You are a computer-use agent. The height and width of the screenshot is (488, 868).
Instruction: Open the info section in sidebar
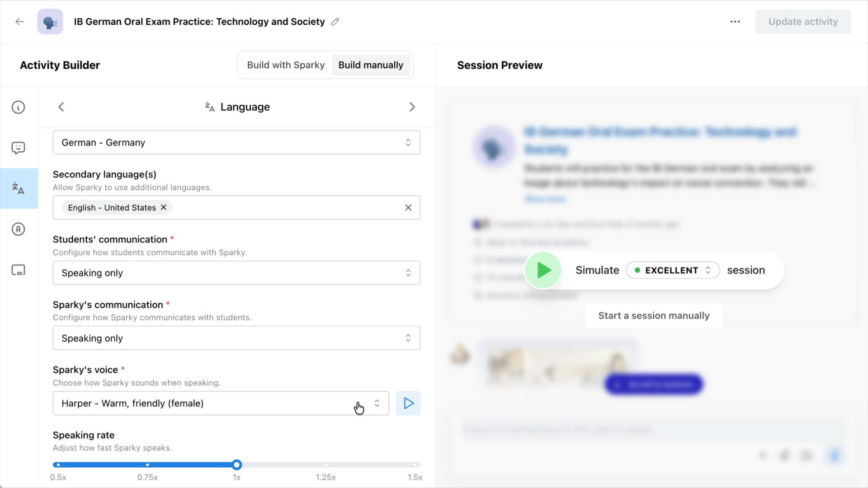tap(18, 108)
